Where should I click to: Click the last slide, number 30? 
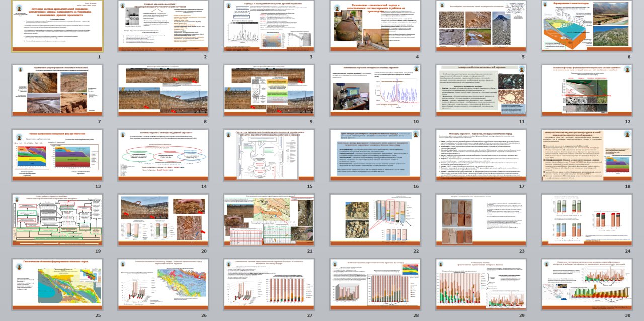click(x=587, y=284)
